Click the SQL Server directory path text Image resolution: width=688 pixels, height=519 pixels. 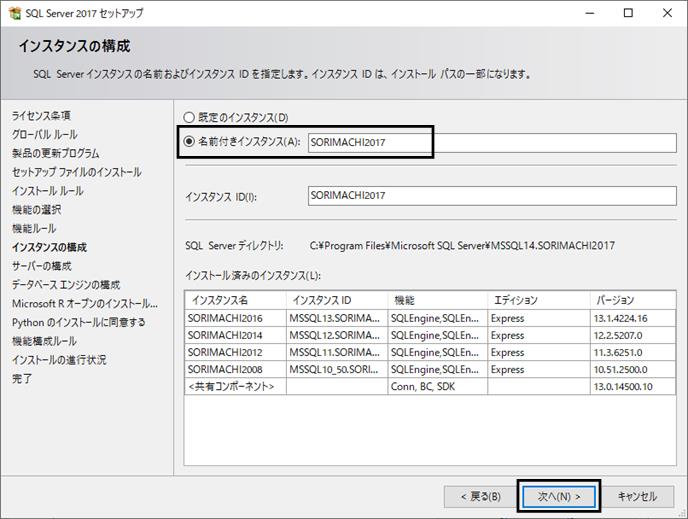point(462,246)
